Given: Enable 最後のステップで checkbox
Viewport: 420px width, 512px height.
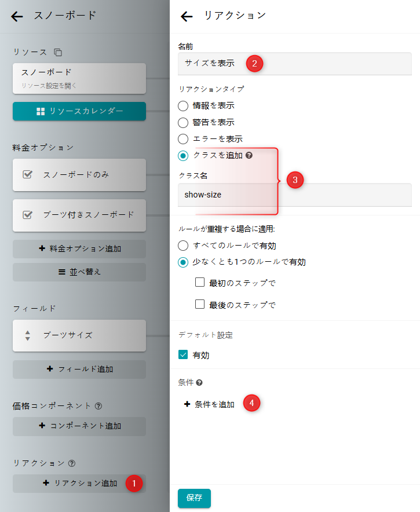Looking at the screenshot, I should pos(200,304).
